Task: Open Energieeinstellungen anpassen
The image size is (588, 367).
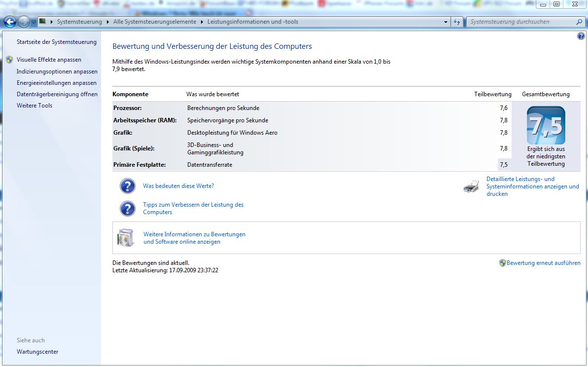Action: click(57, 83)
